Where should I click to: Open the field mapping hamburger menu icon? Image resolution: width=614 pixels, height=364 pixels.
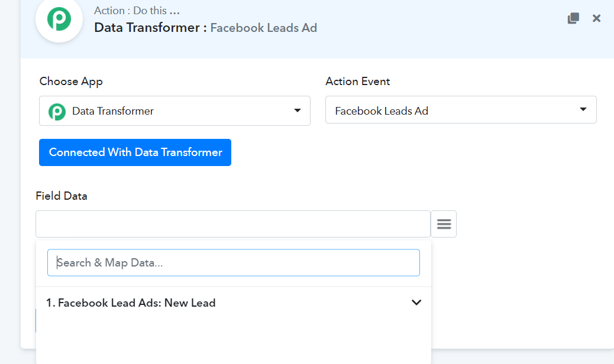pos(444,224)
